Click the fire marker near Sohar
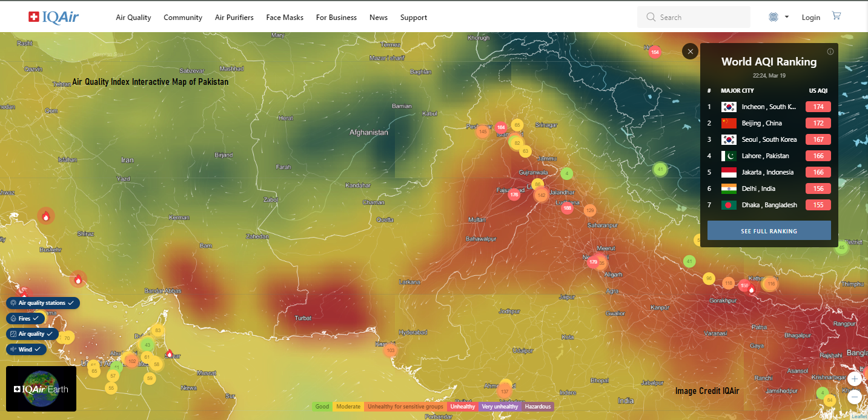Image resolution: width=868 pixels, height=420 pixels. (x=170, y=353)
